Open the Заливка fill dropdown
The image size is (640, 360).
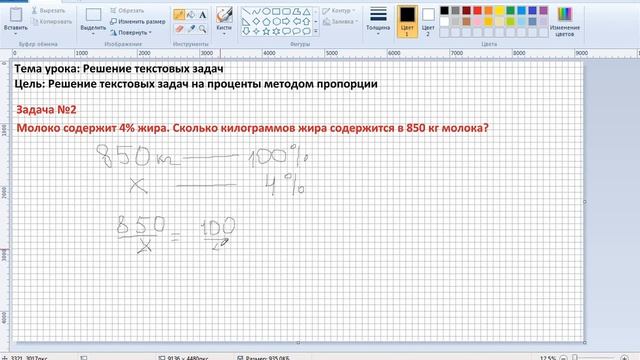340,21
